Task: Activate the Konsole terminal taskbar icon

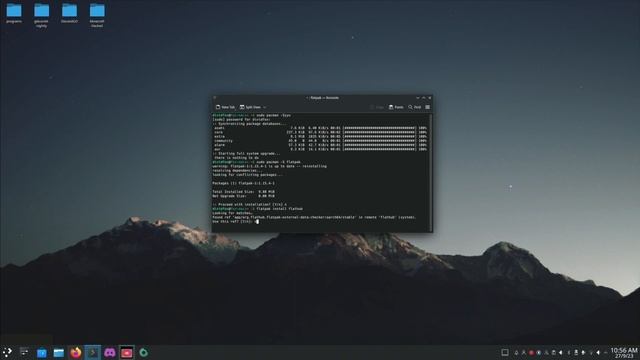Action: [93, 352]
